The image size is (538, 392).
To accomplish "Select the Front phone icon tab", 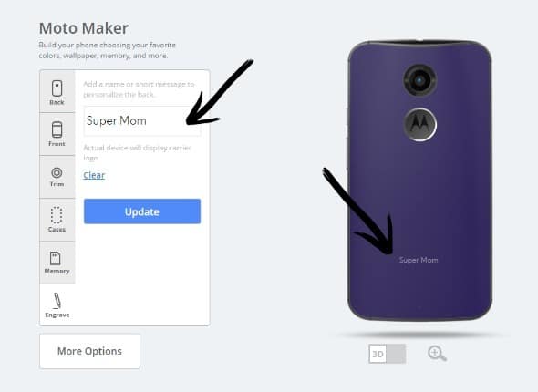I will pyautogui.click(x=57, y=134).
